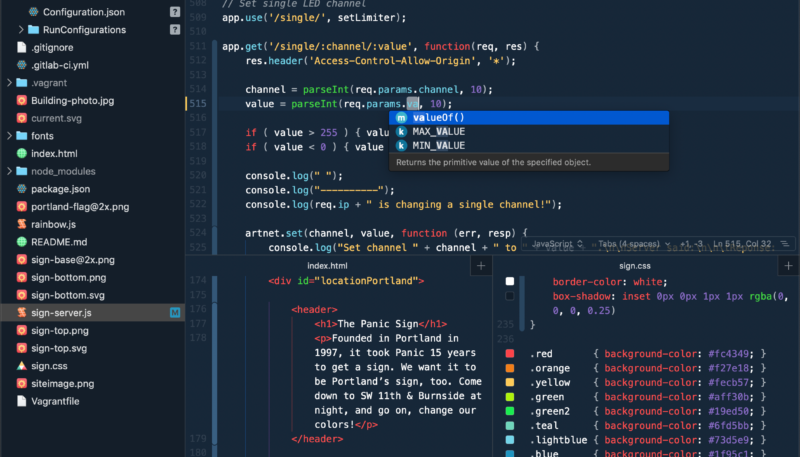Click the red swatch beside .red rule
The image size is (800, 457).
pyautogui.click(x=510, y=354)
